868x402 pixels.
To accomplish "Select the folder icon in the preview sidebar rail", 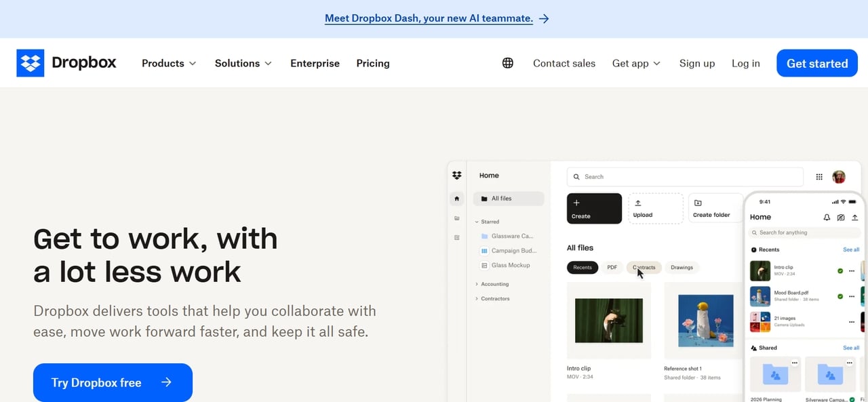I will click(x=456, y=218).
